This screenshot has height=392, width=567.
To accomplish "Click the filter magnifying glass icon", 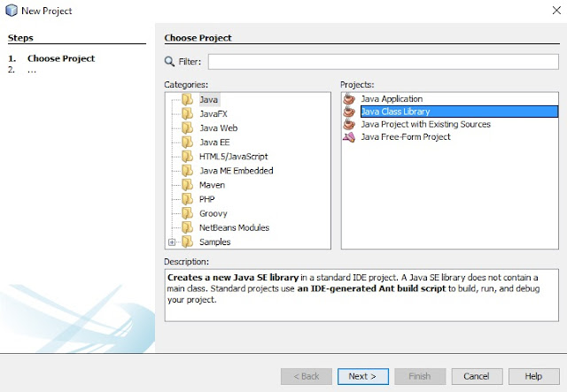I will 169,61.
